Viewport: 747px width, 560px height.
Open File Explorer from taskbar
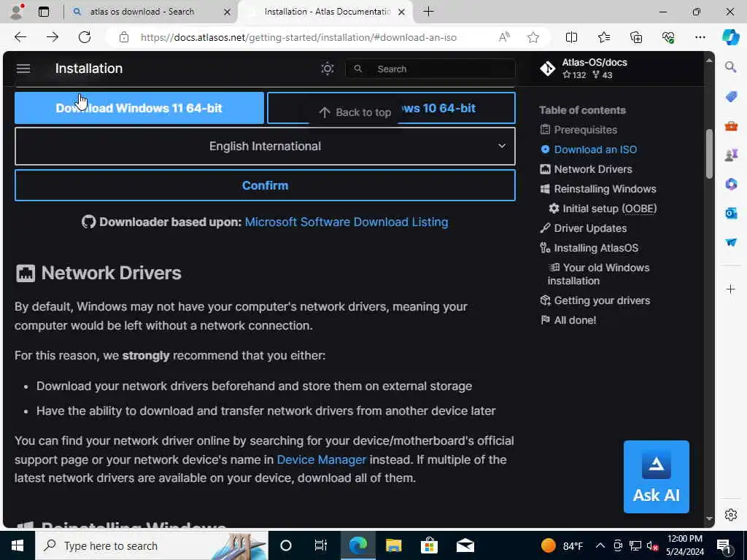click(393, 545)
